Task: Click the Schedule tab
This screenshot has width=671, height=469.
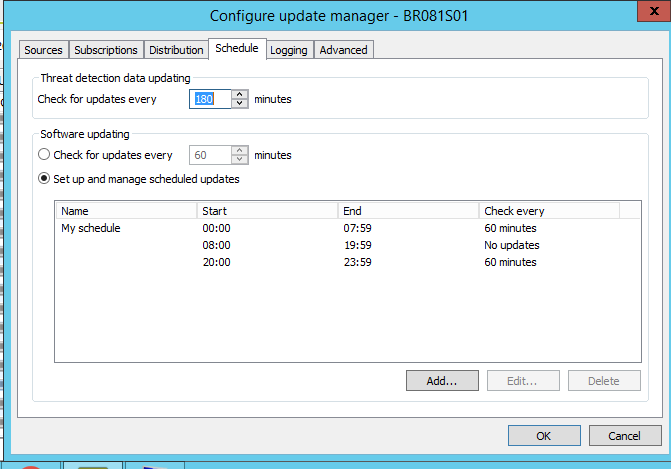Action: pos(237,48)
